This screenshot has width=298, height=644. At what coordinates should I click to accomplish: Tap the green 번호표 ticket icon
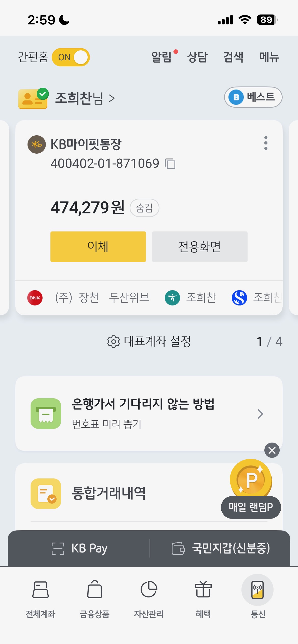(46, 414)
